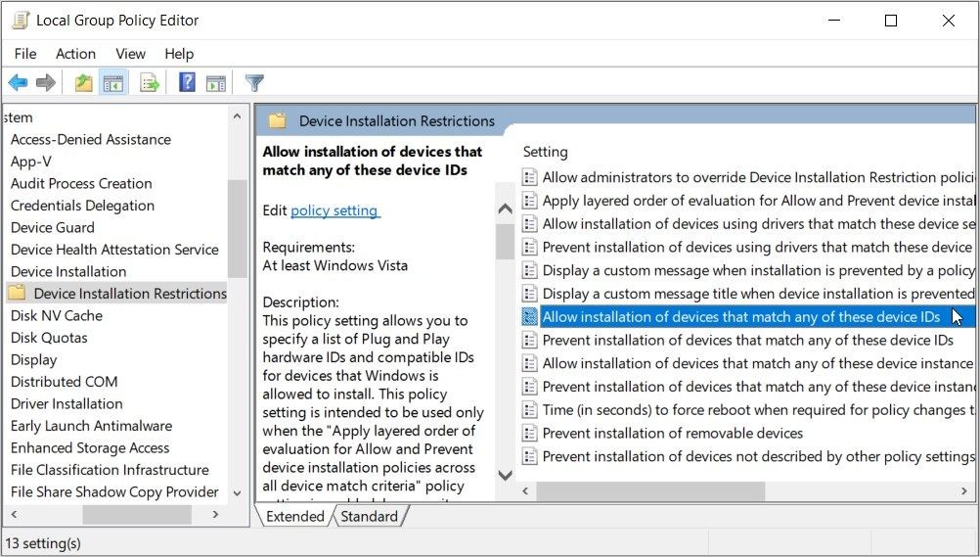Click icon of highlighted 'Allow installation... device IDs' policy
The image size is (980, 557).
[529, 316]
